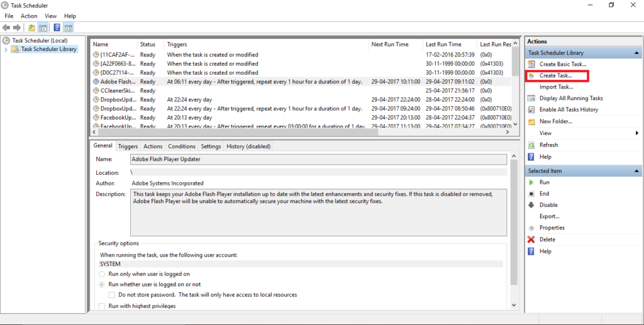Click Create Task... in Actions pane

[x=556, y=76]
